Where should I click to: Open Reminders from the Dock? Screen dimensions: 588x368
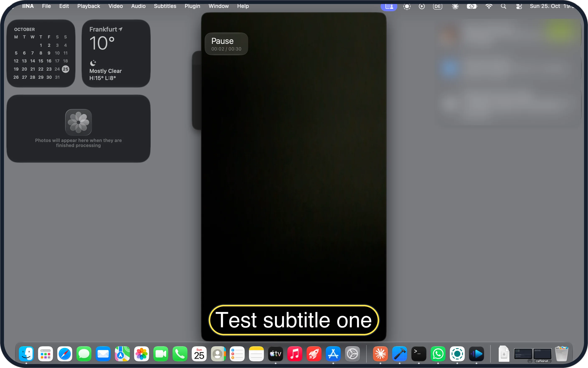[x=237, y=354]
